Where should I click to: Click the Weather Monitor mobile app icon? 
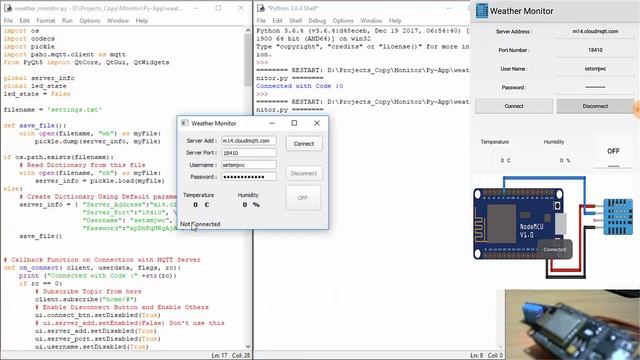[482, 11]
